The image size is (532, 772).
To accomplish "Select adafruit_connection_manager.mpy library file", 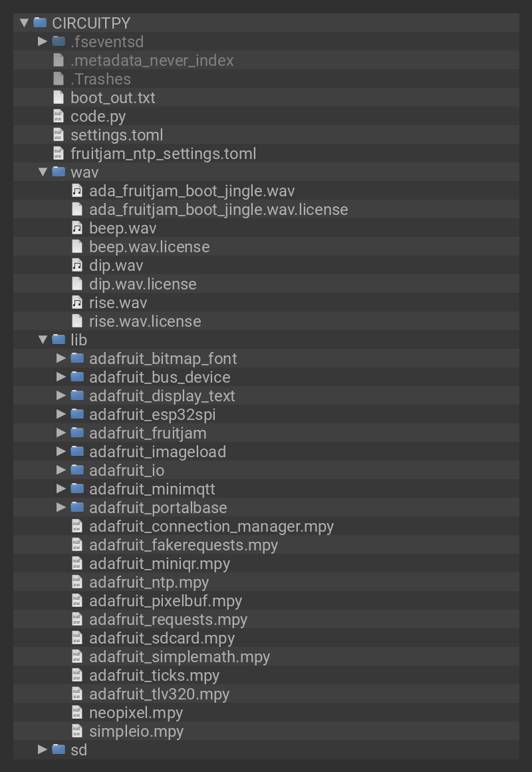I will point(211,526).
